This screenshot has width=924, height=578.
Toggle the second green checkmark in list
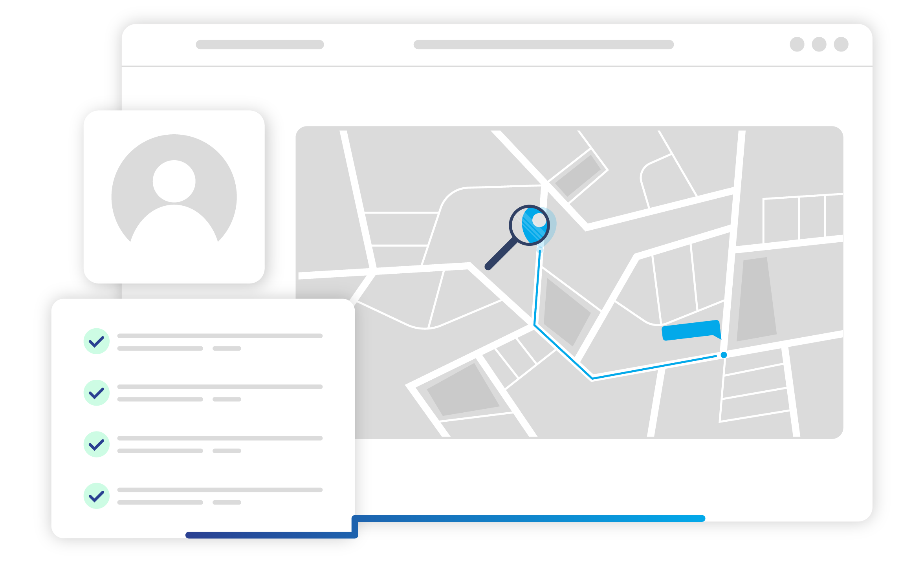click(x=96, y=393)
